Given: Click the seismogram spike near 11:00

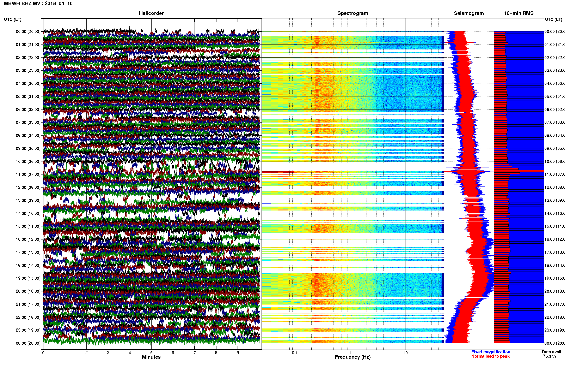Looking at the screenshot, I should [469, 172].
